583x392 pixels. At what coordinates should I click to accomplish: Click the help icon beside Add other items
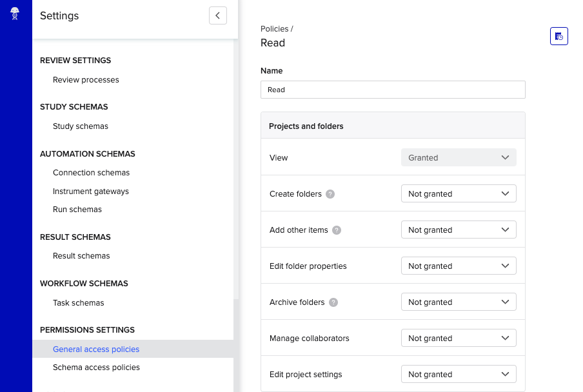tap(336, 230)
